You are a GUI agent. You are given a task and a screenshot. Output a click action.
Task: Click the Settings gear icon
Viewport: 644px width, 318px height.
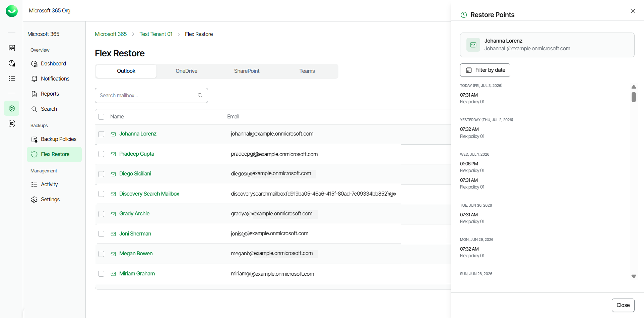(34, 200)
